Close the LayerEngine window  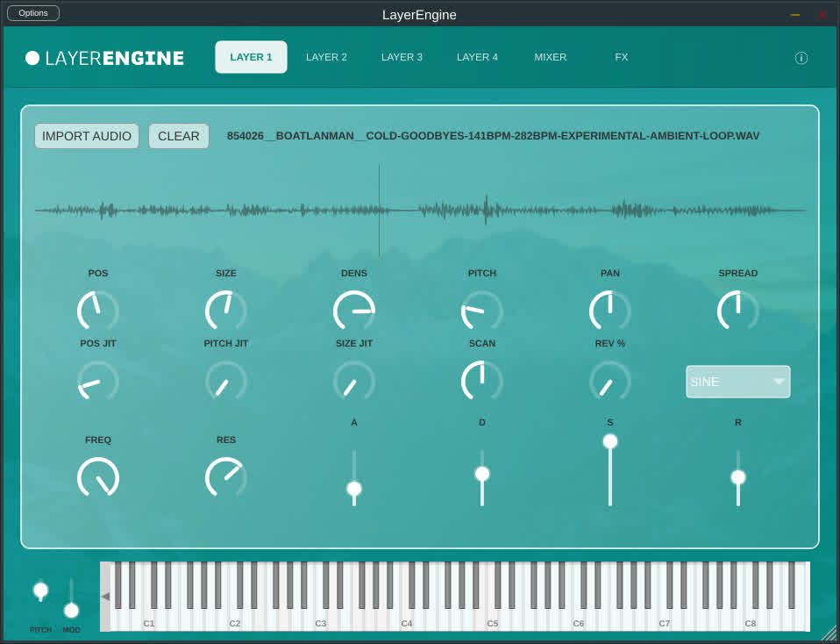pos(822,15)
